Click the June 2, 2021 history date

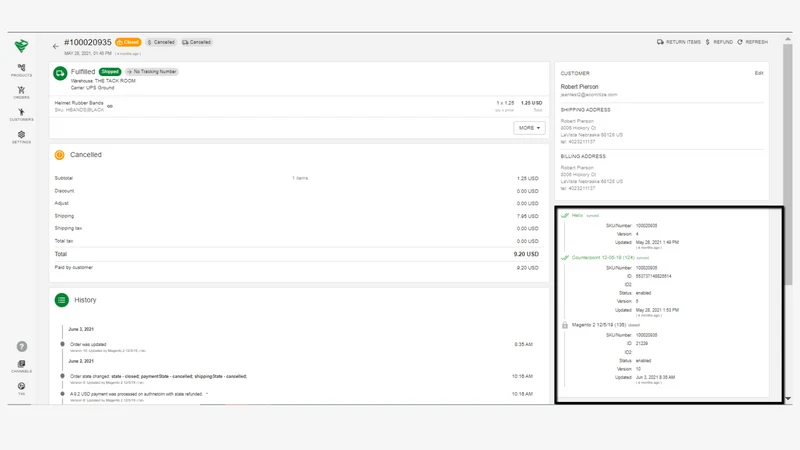click(x=81, y=361)
